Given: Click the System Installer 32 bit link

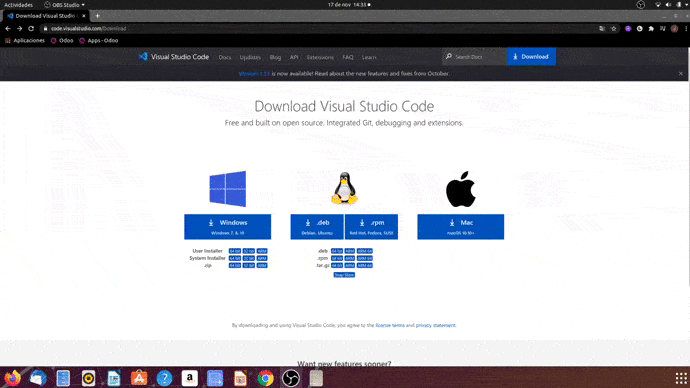Looking at the screenshot, I should (249, 258).
